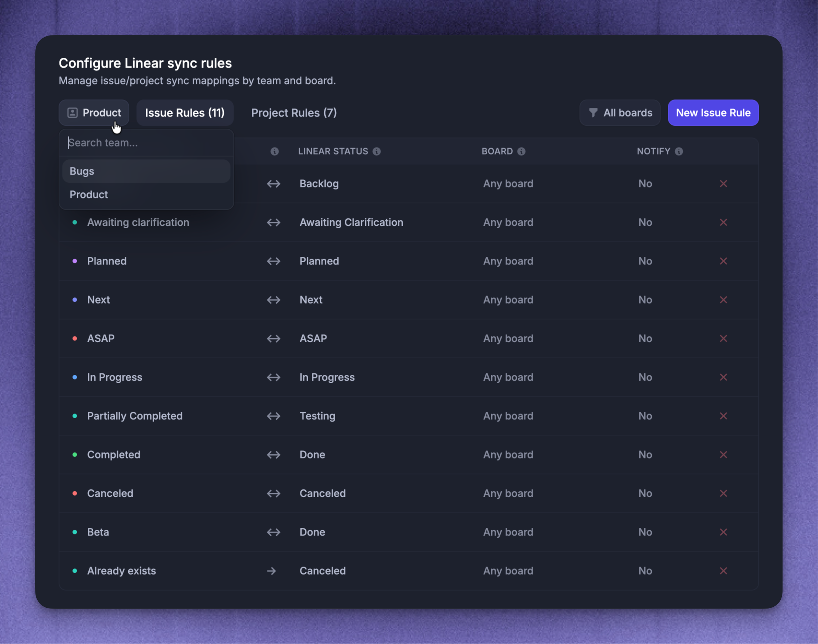Remove the Next sync rule
This screenshot has height=644, width=818.
coord(723,300)
